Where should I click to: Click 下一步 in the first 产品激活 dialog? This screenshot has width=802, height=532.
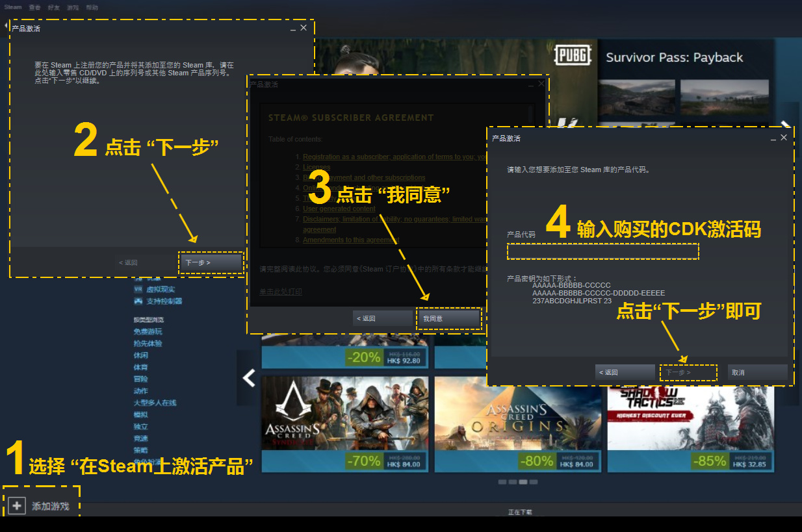[211, 262]
